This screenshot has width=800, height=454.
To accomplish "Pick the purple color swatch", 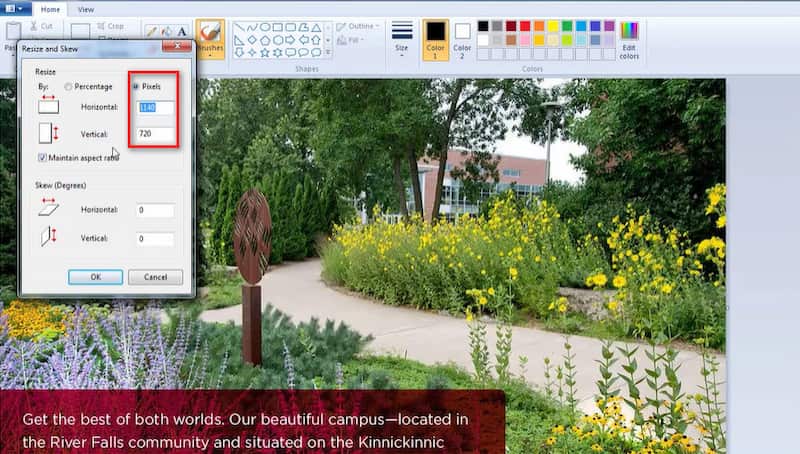I will 609,26.
